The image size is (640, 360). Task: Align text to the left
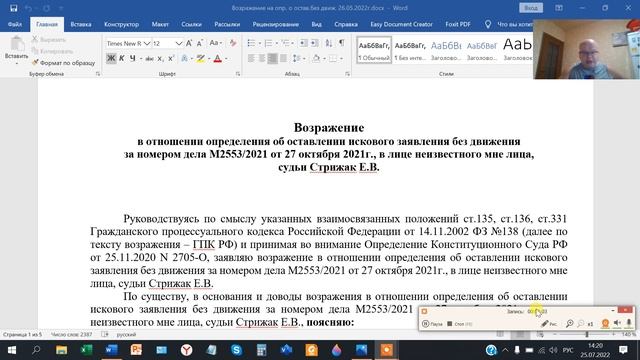[x=251, y=59]
